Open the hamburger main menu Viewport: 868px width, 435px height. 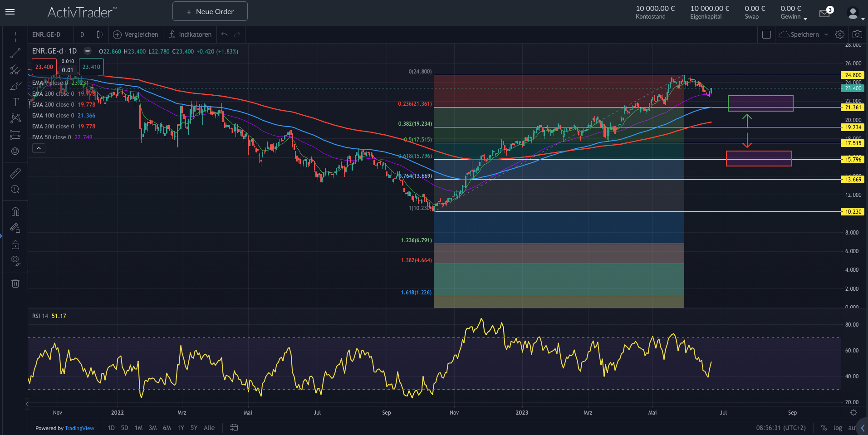[x=10, y=12]
